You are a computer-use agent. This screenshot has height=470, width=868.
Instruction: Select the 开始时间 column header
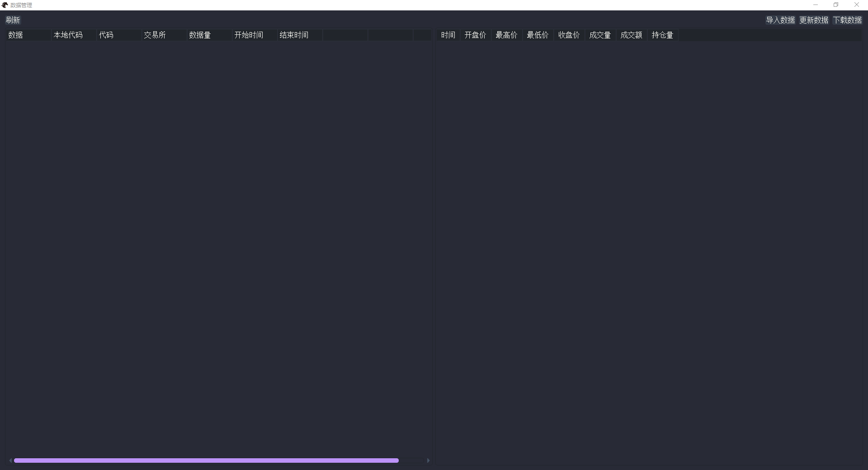pyautogui.click(x=255, y=35)
